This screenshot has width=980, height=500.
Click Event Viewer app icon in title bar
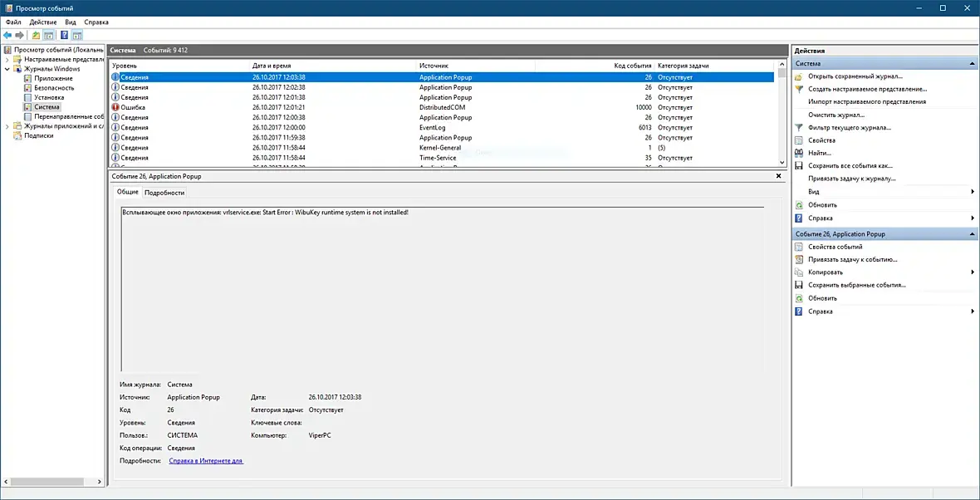(7, 8)
